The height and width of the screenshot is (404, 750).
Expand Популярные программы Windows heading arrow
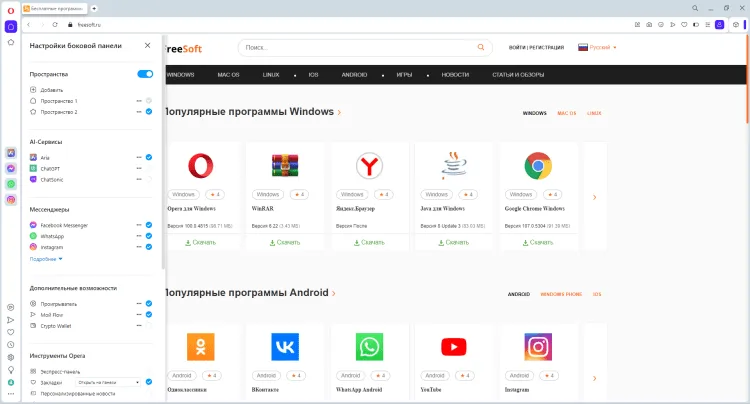tap(339, 112)
